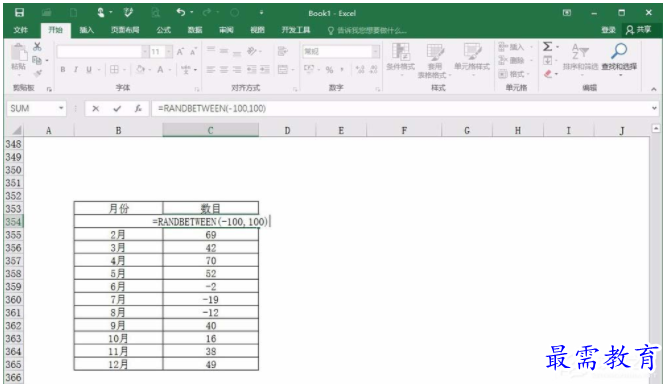Click the Font Color letter A icon
The height and width of the screenshot is (389, 667).
[x=160, y=69]
